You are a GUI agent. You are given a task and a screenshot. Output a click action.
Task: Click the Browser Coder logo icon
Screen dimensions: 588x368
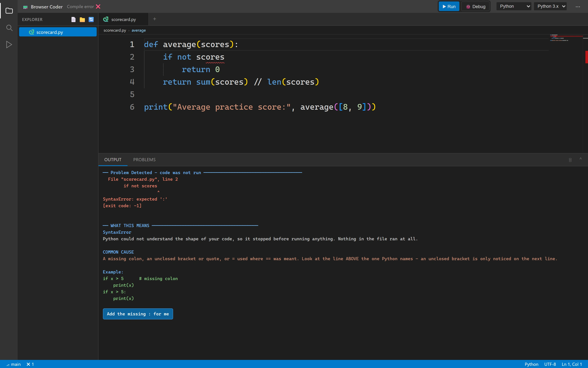click(x=25, y=7)
